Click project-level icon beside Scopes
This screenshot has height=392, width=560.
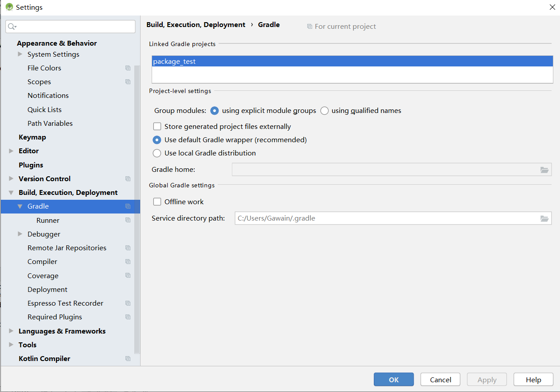point(128,82)
